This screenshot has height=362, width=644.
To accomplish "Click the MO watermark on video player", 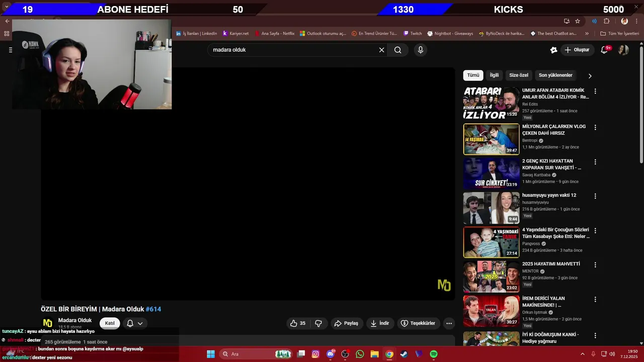I will pos(444,285).
